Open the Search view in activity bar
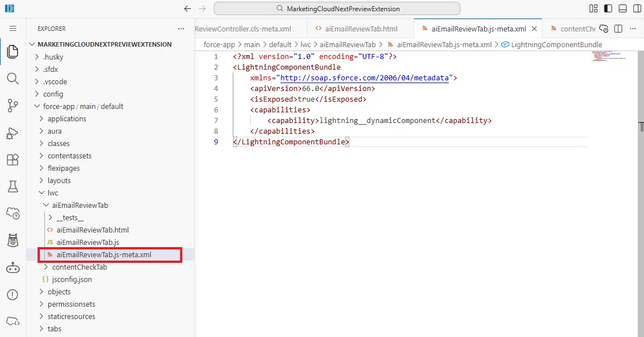The image size is (644, 337). [x=13, y=79]
